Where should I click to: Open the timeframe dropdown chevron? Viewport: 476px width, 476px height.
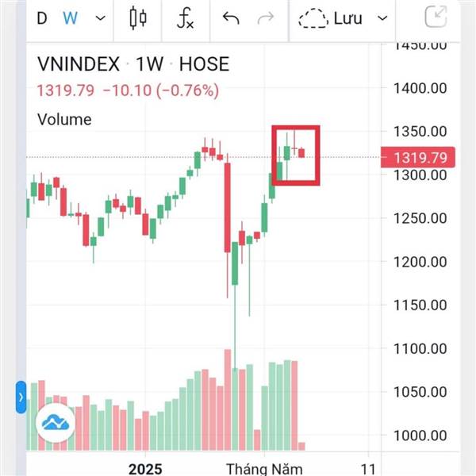(101, 18)
